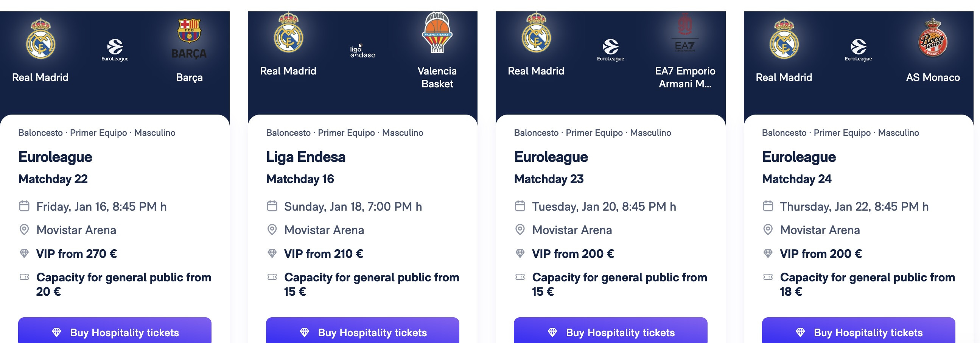
Task: Click ticket icon in Matchday 24 card
Action: (768, 277)
